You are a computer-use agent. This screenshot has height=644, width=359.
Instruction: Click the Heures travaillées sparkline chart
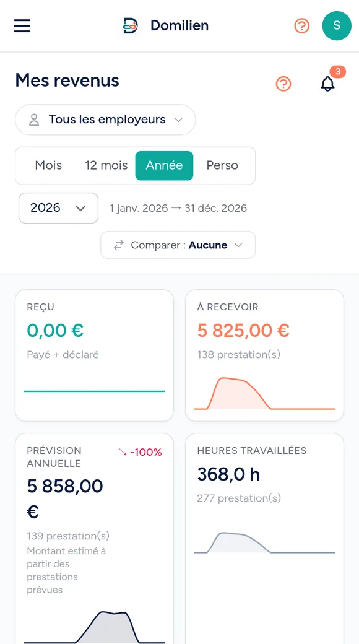264,543
